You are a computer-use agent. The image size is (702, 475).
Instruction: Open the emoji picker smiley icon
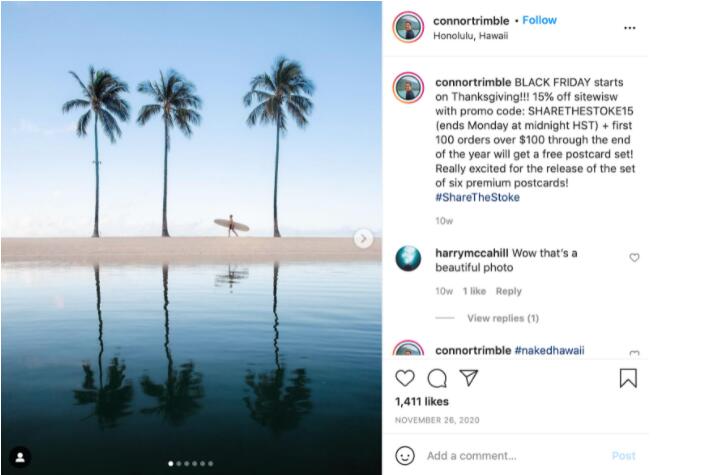[x=405, y=455]
